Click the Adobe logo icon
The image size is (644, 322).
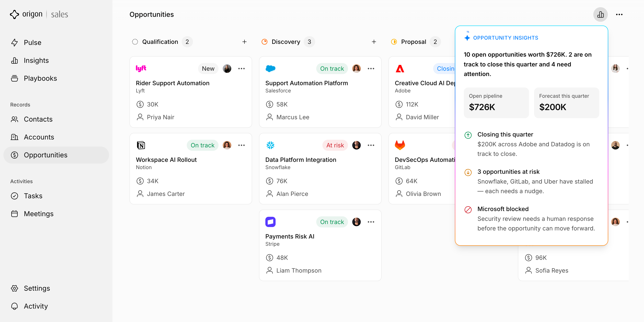[400, 69]
